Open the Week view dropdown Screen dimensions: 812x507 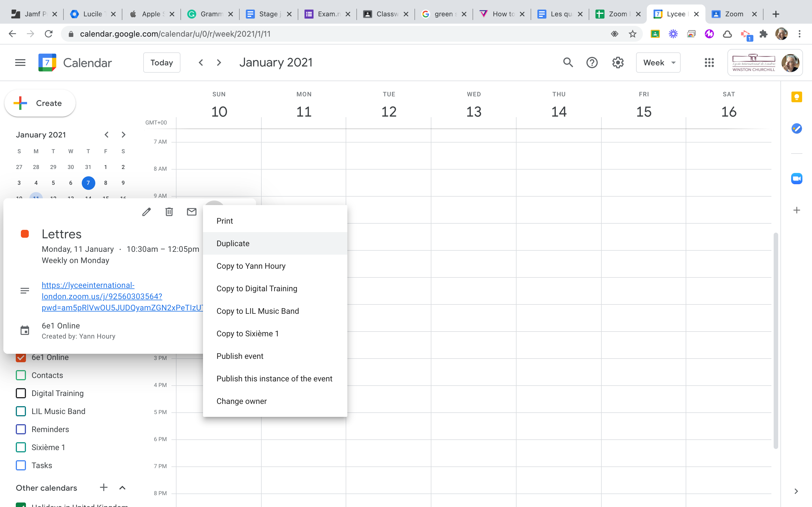point(658,63)
